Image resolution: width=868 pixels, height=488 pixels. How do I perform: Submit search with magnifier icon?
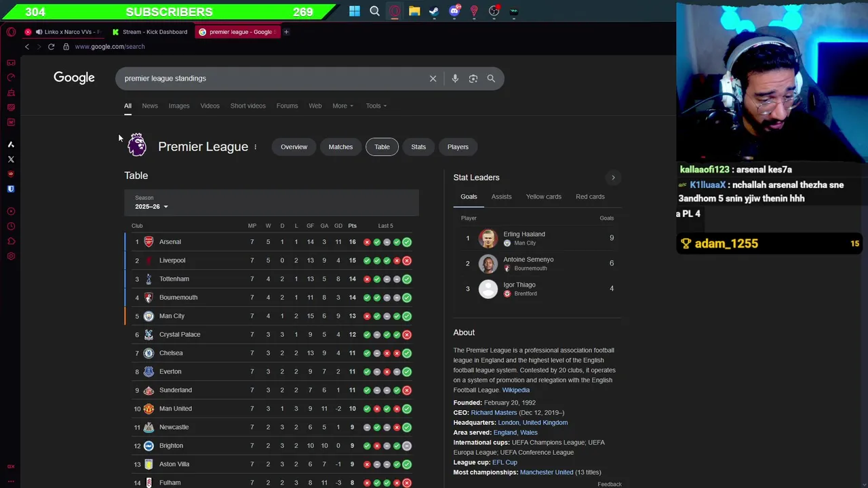click(491, 79)
